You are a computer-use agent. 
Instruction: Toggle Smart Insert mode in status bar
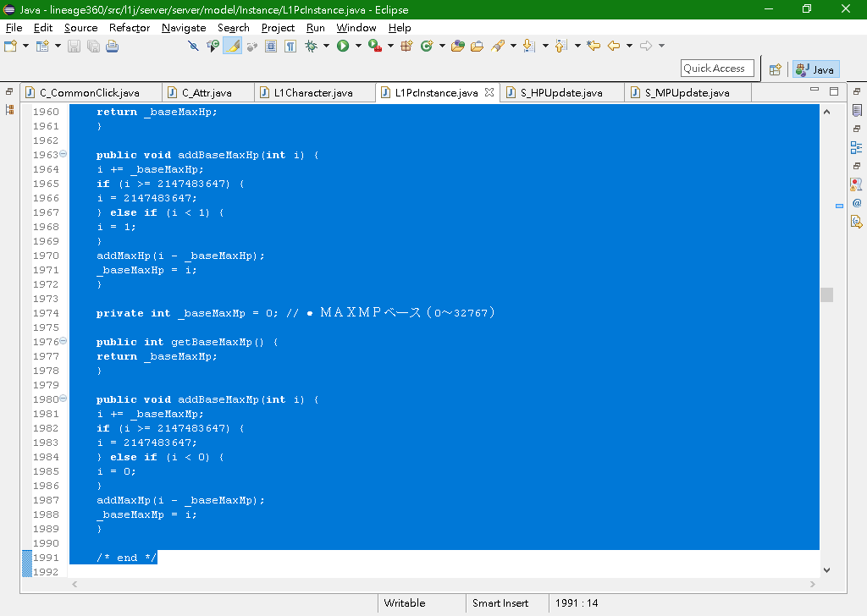(x=500, y=602)
